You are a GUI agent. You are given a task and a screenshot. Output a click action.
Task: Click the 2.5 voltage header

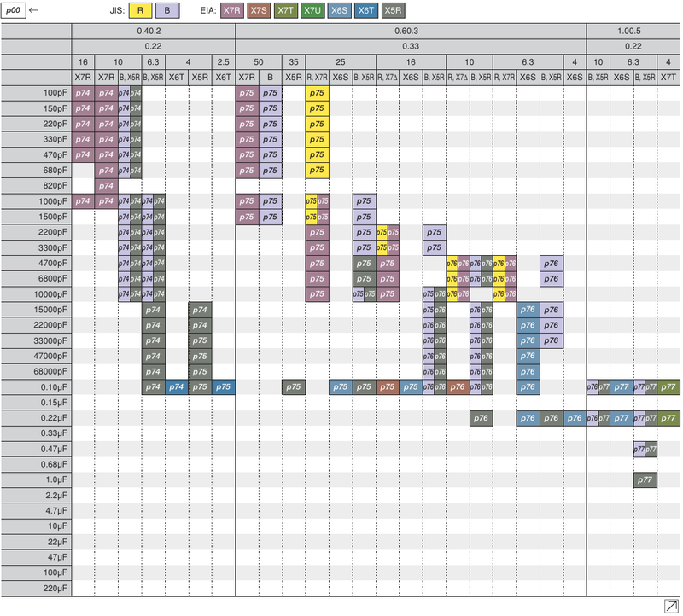[224, 61]
